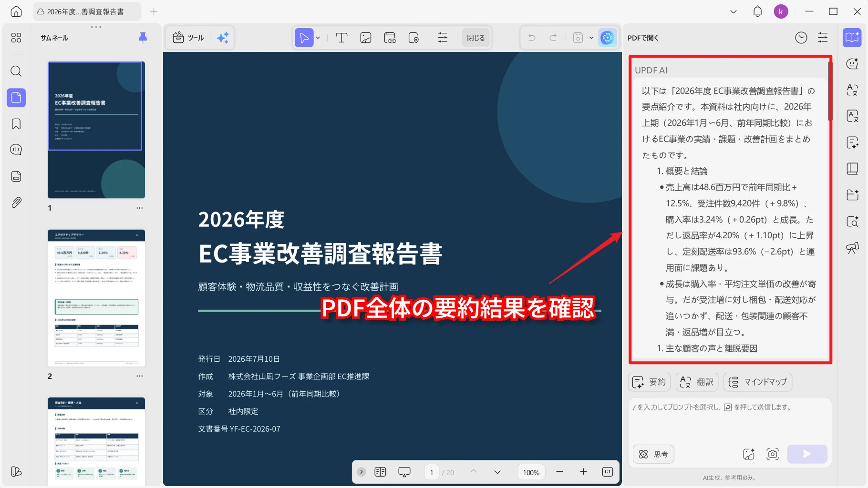Click the 閉じる button
This screenshot has height=488, width=868.
pos(475,38)
